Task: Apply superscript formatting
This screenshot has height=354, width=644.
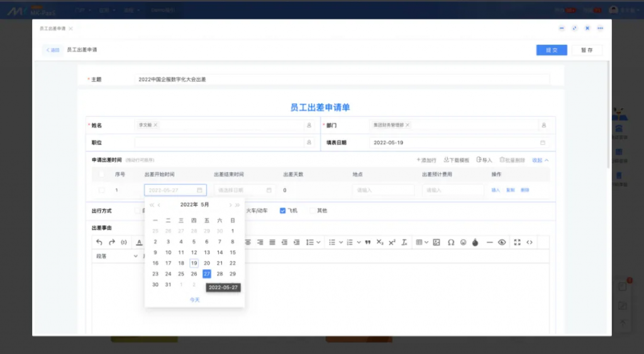Action: (392, 242)
